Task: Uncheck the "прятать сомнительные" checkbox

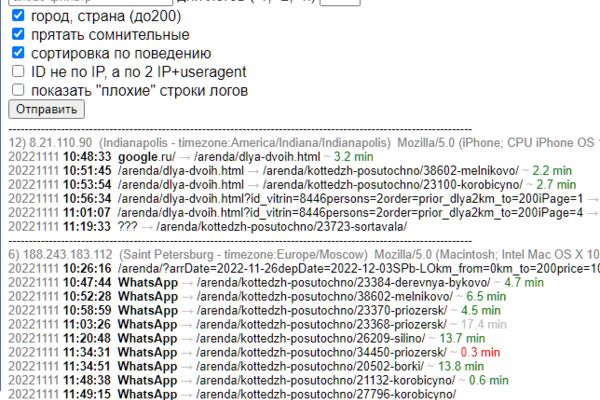Action: 18,34
